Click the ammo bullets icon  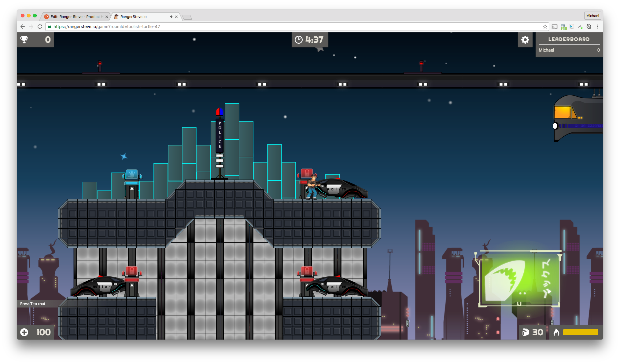[x=526, y=332]
